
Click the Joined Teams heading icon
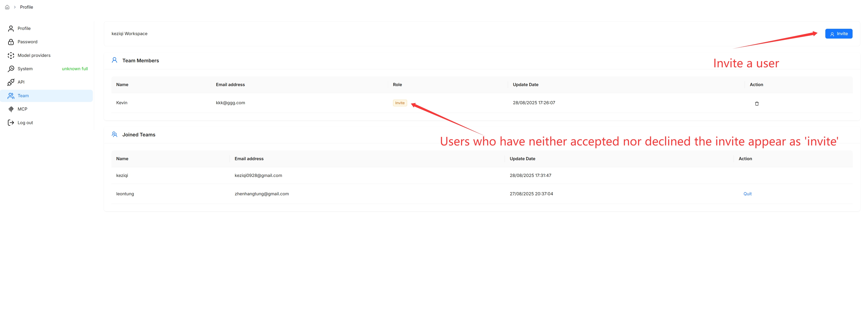click(x=114, y=134)
